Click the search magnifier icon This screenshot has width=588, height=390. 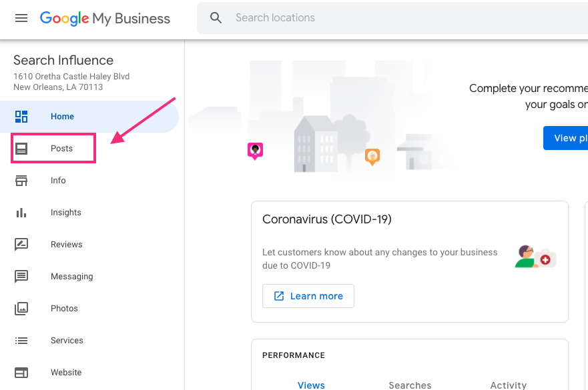click(x=216, y=18)
